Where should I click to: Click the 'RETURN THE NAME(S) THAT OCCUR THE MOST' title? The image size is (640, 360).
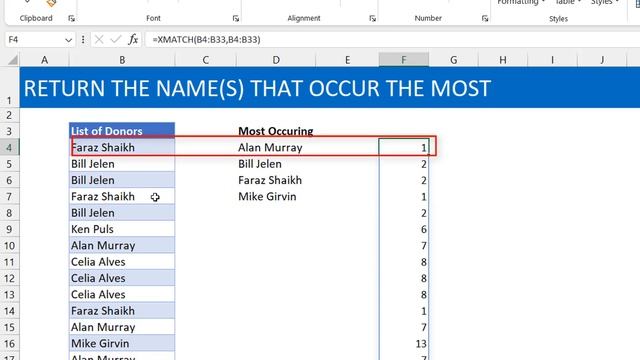click(257, 88)
